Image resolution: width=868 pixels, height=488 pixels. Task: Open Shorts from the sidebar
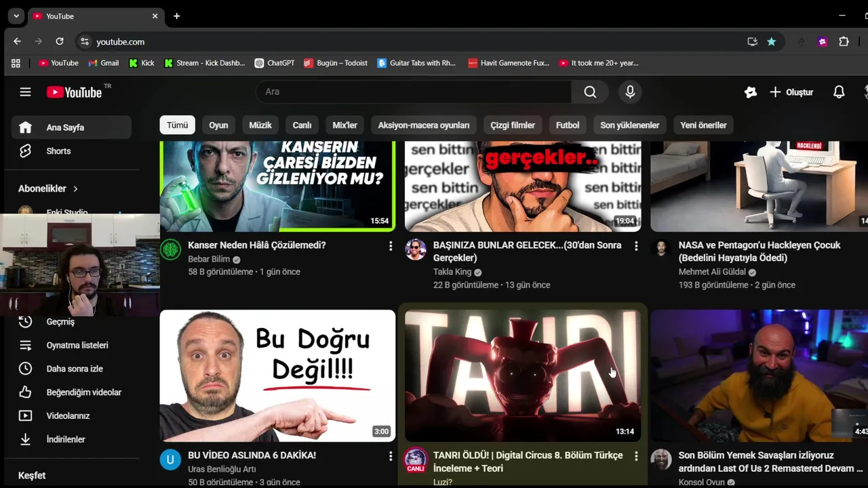coord(71,151)
